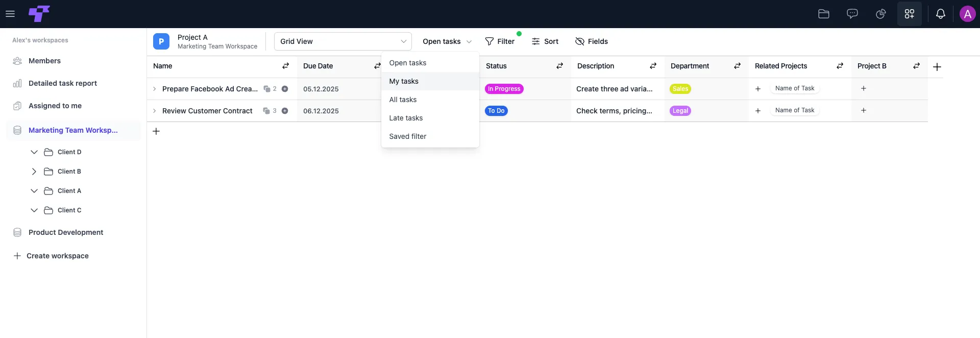Image resolution: width=980 pixels, height=338 pixels.
Task: Click the To Do status tag
Action: (x=496, y=111)
